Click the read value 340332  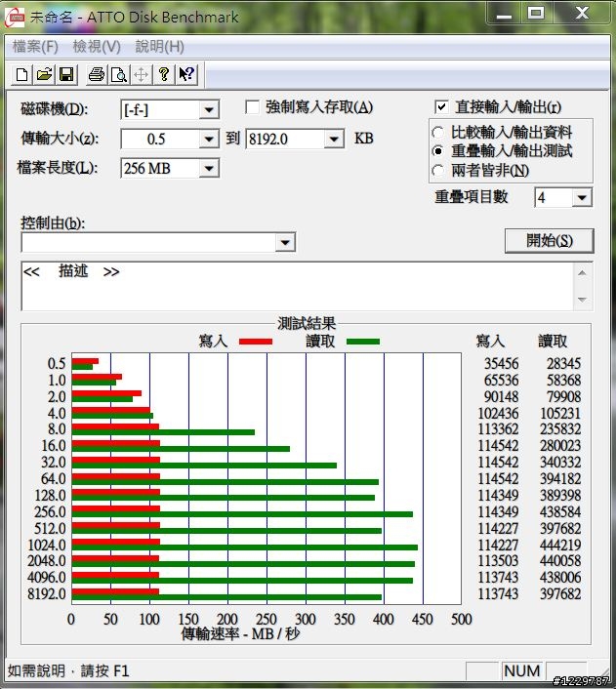[x=560, y=463]
